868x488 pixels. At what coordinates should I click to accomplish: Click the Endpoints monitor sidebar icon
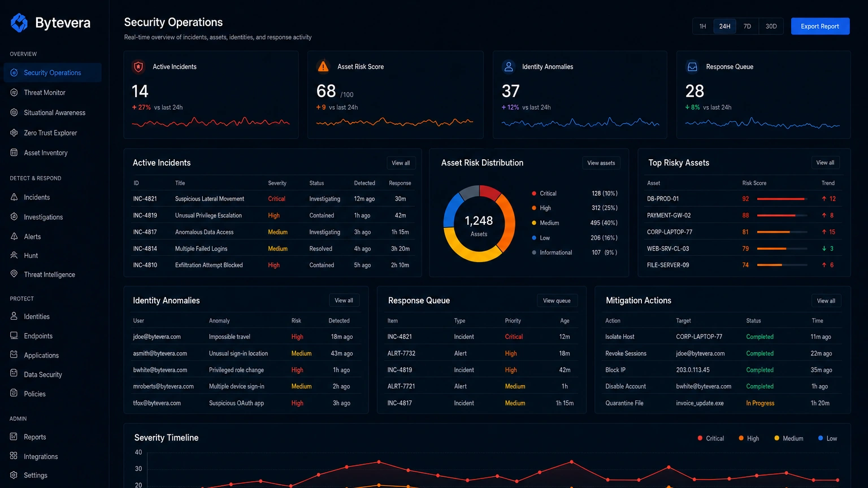[x=14, y=335]
